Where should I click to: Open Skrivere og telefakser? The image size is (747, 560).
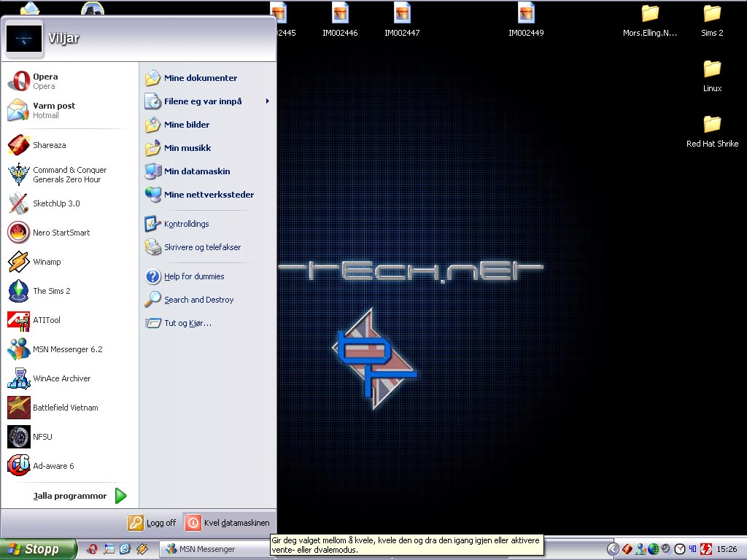coord(208,246)
